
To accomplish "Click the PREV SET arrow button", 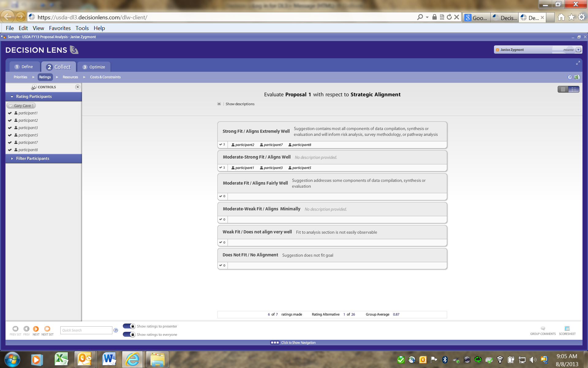I will coord(15,329).
